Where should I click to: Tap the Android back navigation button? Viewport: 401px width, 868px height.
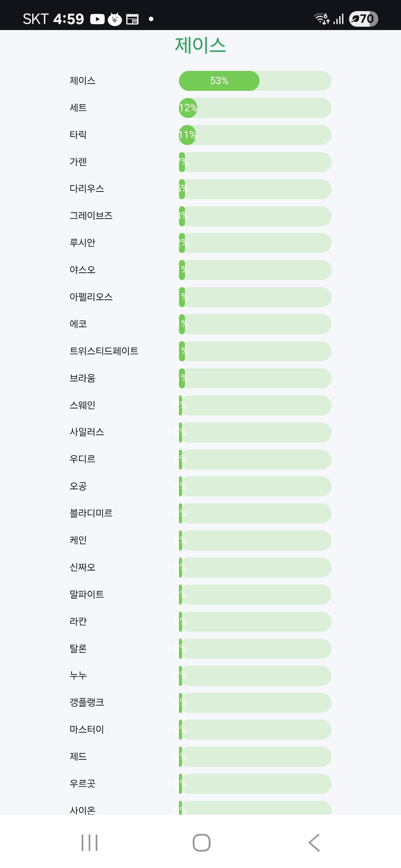click(x=314, y=842)
